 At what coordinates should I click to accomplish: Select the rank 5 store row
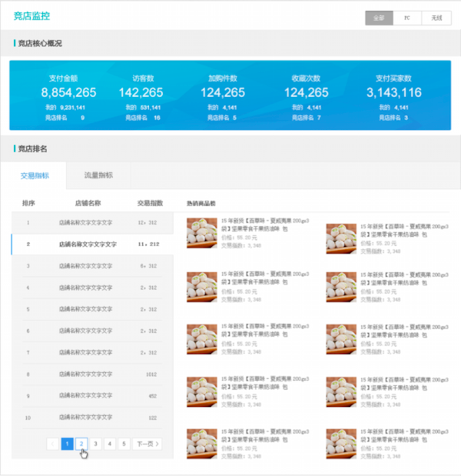coord(92,309)
